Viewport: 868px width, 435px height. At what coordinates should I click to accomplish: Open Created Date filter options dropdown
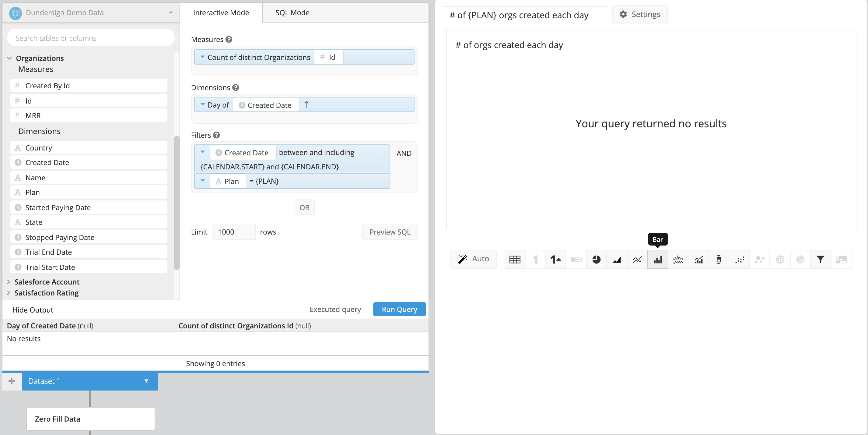202,152
